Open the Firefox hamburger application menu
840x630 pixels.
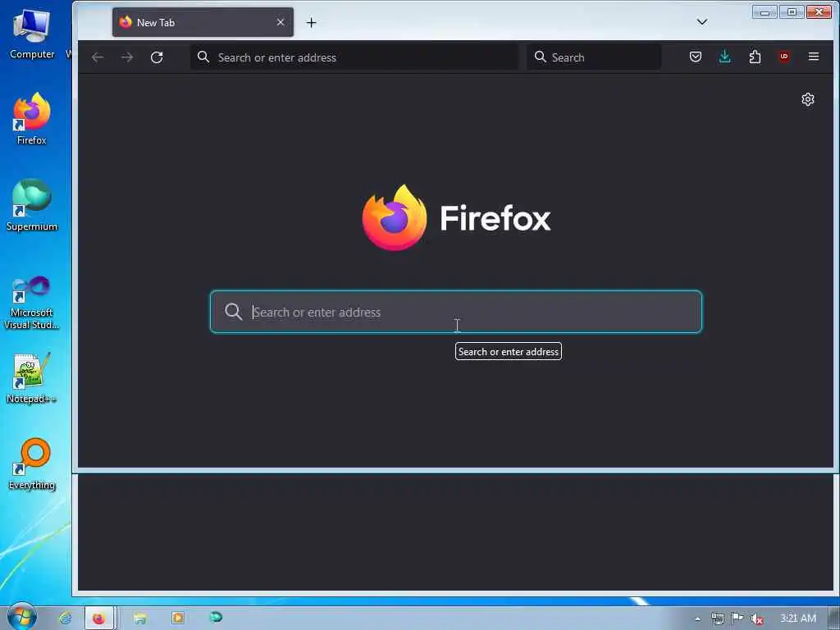813,57
